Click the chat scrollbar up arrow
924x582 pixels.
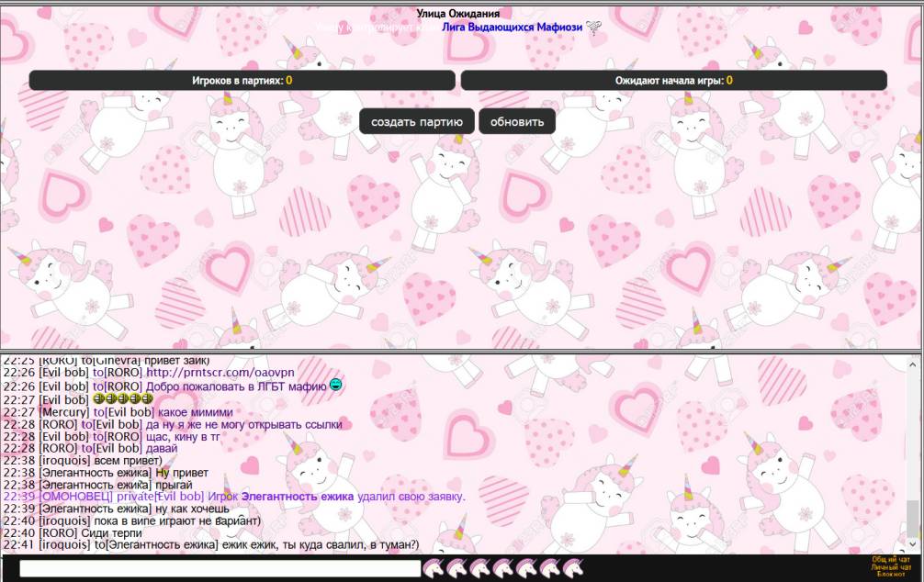(x=913, y=364)
